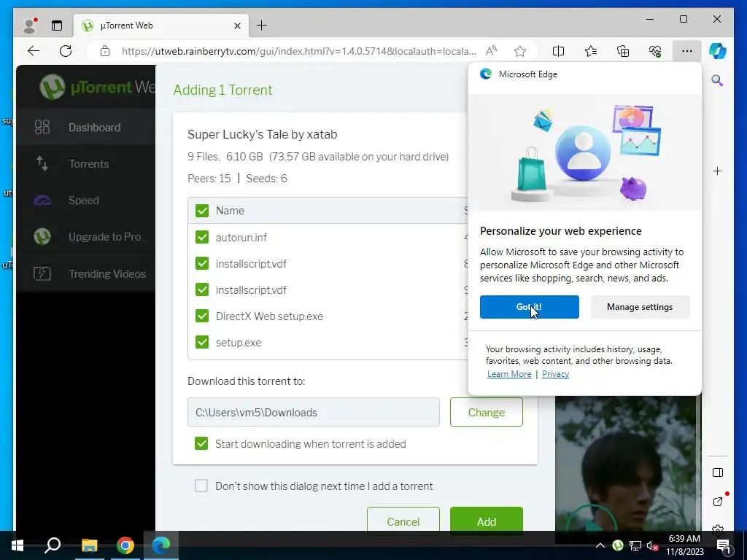
Task: Uncheck autorun.inf file
Action: coord(202,237)
